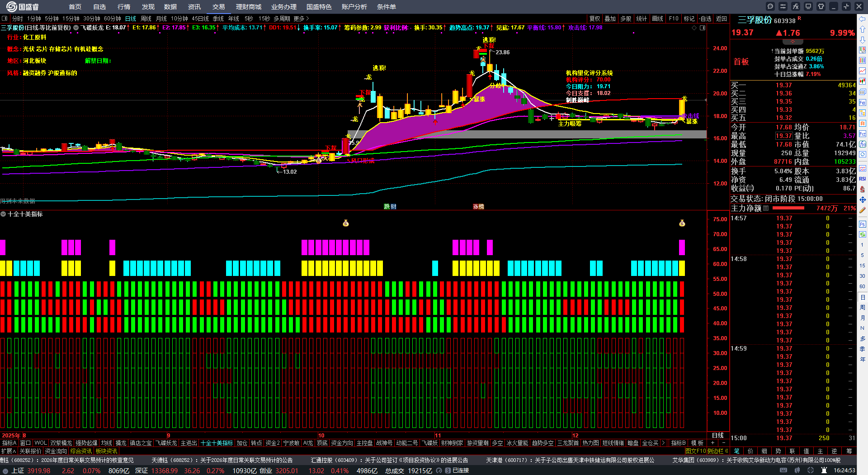Select the 日线 period toggle
The width and height of the screenshot is (868, 475).
coord(131,19)
